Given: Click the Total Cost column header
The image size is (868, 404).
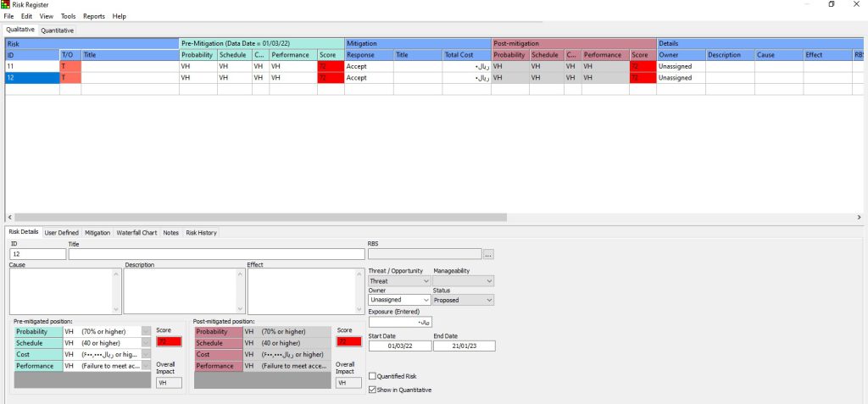Looking at the screenshot, I should coord(466,55).
